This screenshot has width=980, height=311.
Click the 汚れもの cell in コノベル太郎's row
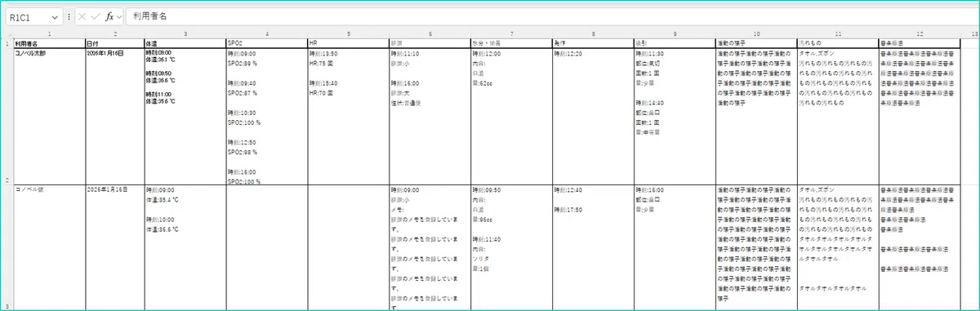[838, 117]
